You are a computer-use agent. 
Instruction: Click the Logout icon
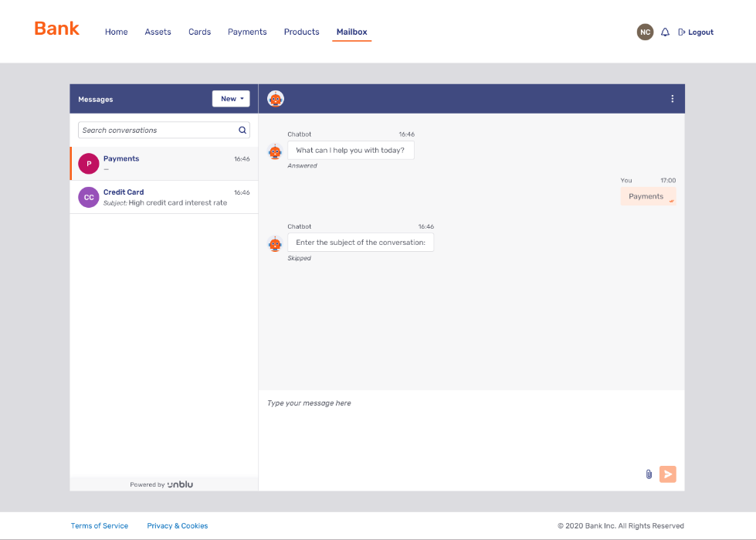click(682, 32)
